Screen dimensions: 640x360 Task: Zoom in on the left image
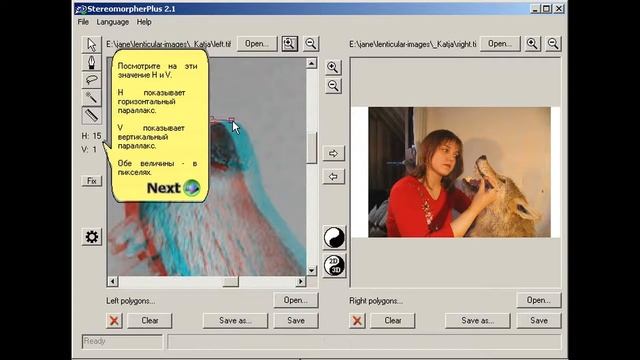(x=289, y=44)
